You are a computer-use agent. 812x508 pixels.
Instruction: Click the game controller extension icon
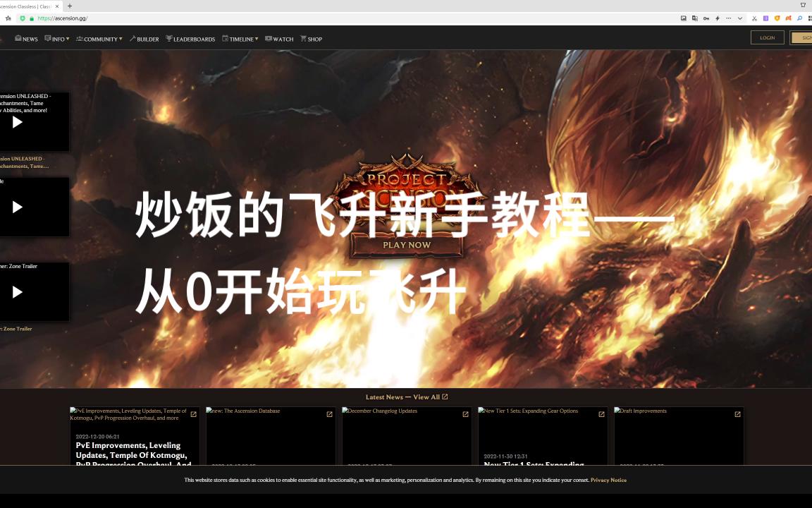pyautogui.click(x=789, y=18)
